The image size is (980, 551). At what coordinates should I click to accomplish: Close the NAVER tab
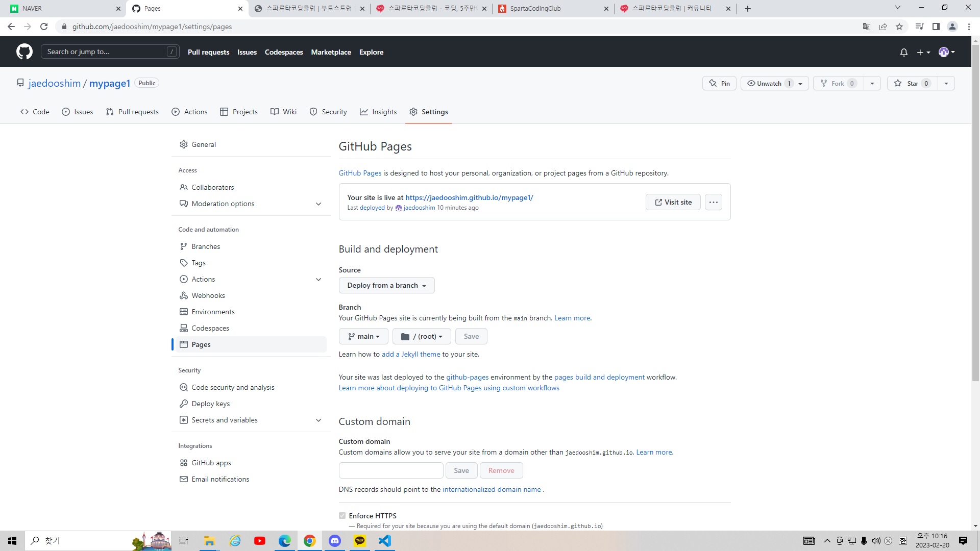(118, 9)
